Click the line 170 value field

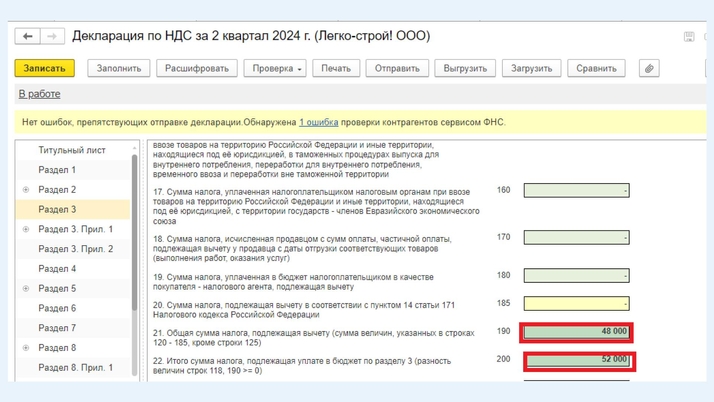(x=576, y=237)
